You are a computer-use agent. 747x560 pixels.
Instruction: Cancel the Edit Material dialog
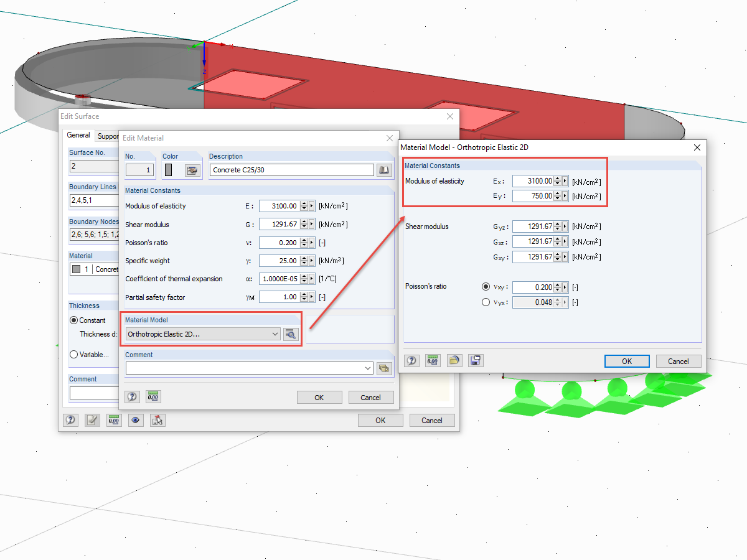click(371, 397)
